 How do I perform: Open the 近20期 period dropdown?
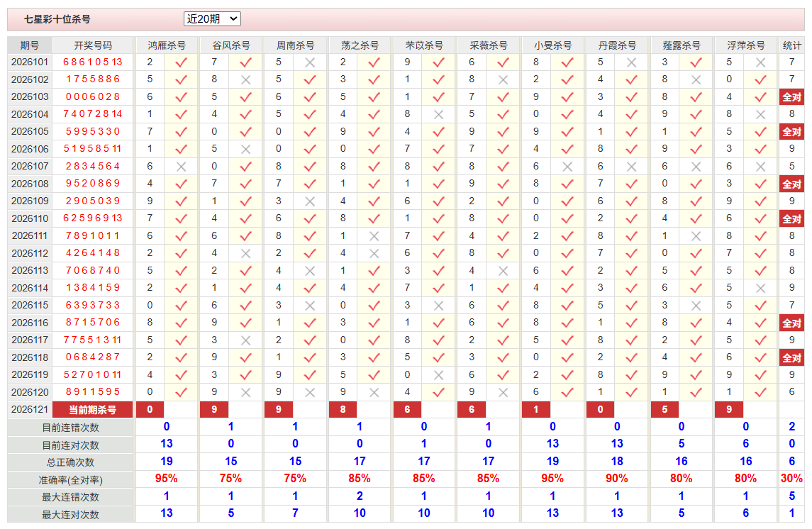[212, 19]
